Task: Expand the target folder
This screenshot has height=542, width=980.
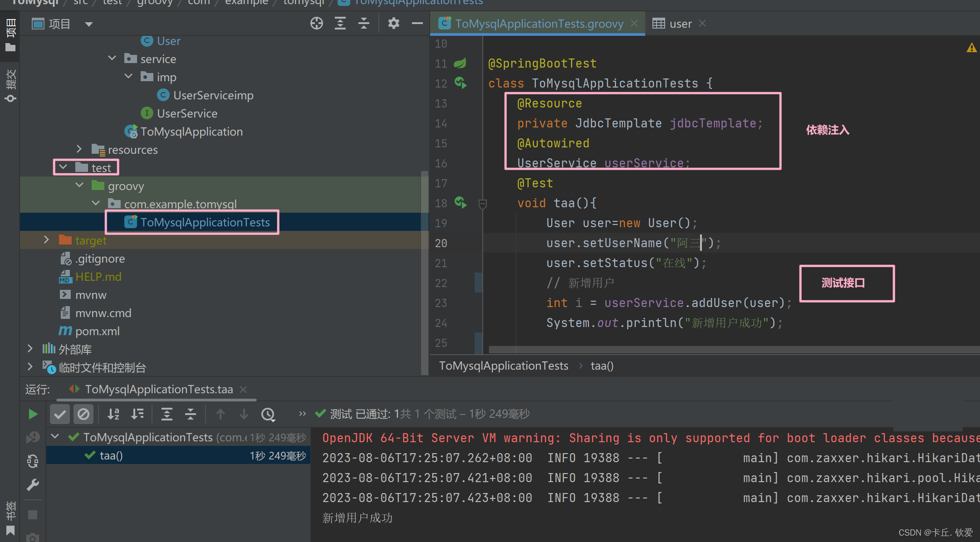Action: point(46,240)
